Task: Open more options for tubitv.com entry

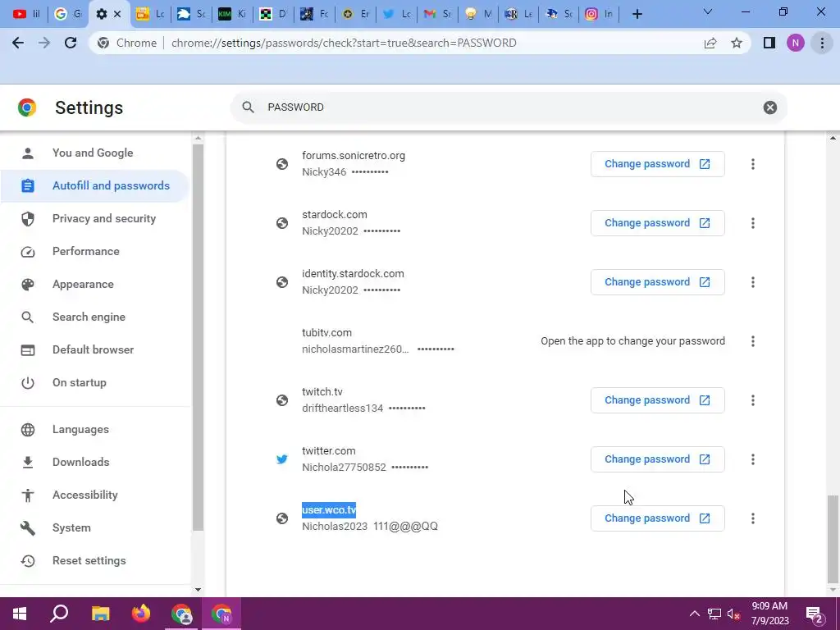Action: 753,341
